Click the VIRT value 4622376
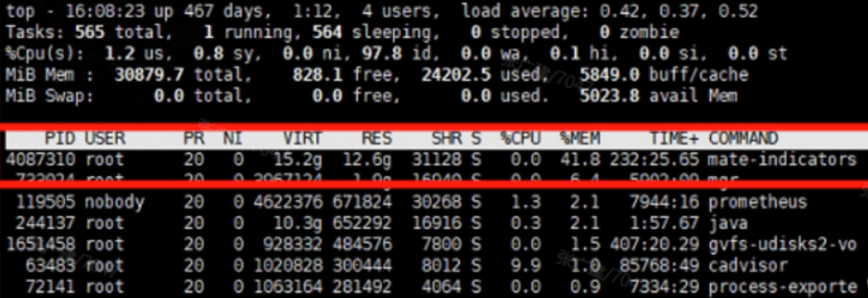Image resolution: width=868 pixels, height=298 pixels. pyautogui.click(x=288, y=202)
